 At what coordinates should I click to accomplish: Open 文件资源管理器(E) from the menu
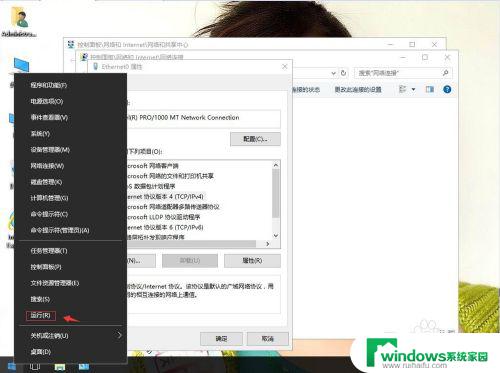click(x=55, y=283)
